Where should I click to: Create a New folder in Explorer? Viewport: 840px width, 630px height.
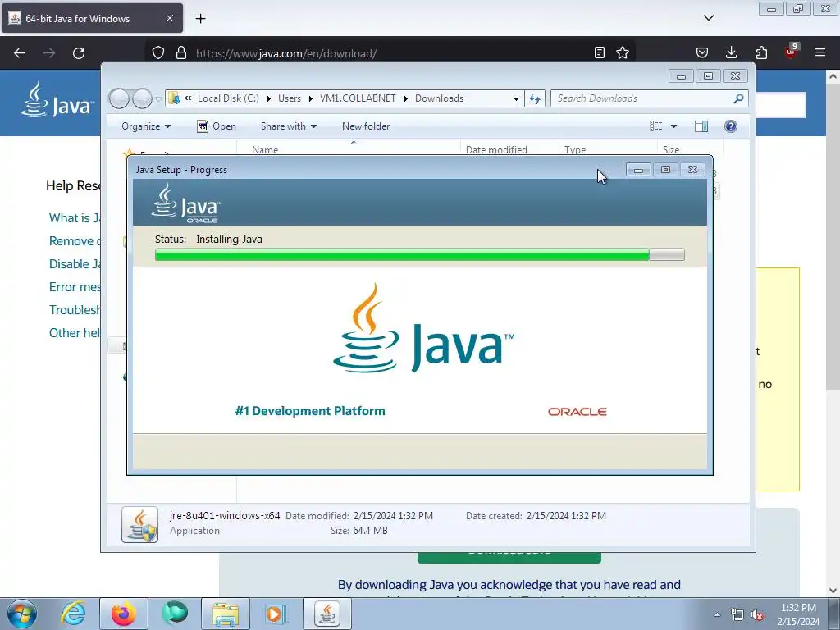point(366,126)
